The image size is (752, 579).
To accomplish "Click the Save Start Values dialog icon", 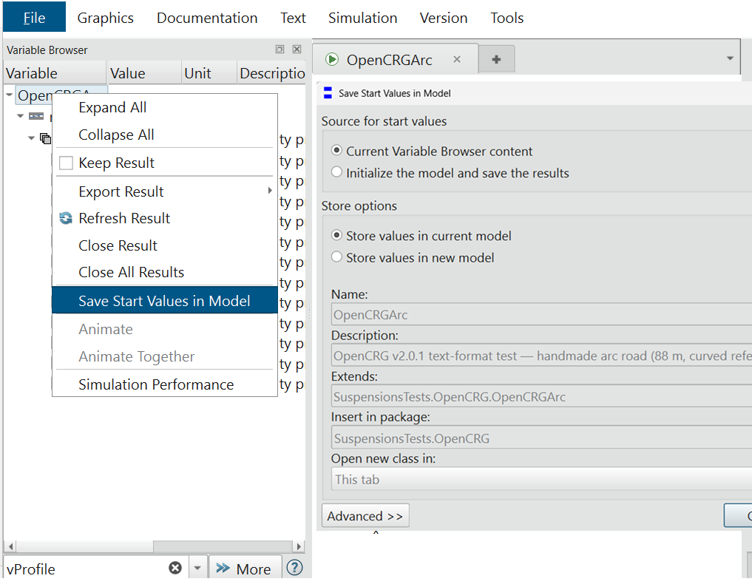I will coord(328,93).
